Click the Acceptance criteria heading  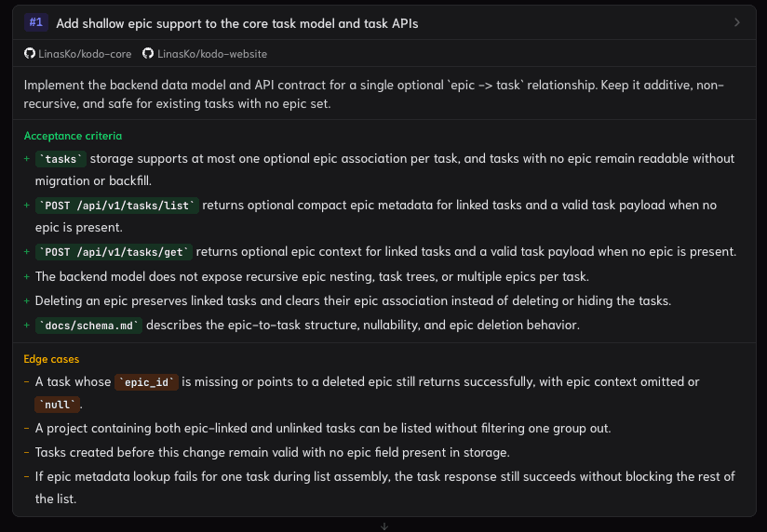point(73,136)
